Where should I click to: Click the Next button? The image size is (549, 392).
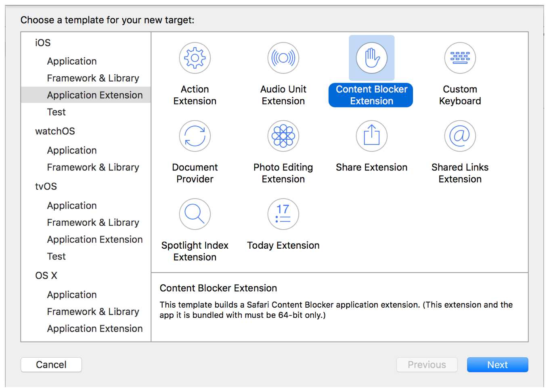click(x=497, y=365)
